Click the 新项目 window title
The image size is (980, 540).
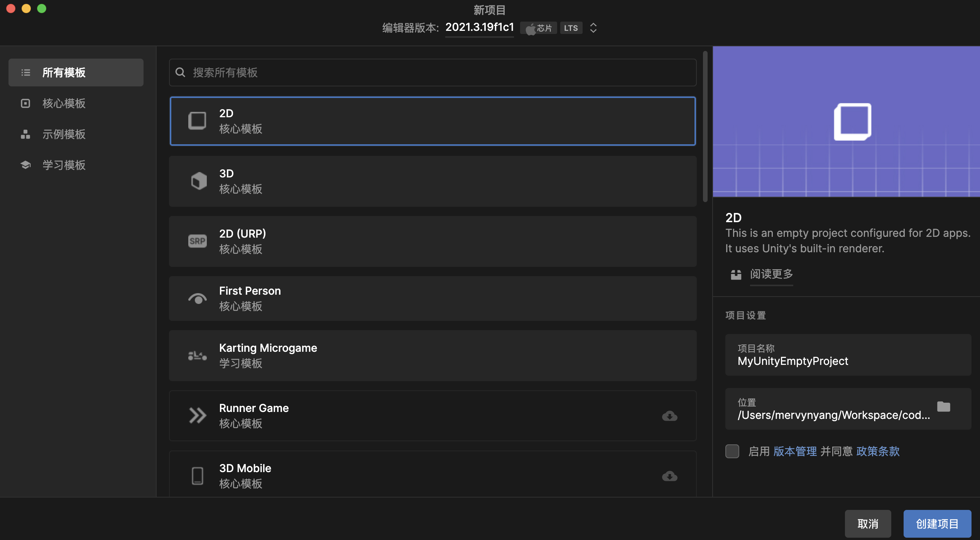(490, 10)
